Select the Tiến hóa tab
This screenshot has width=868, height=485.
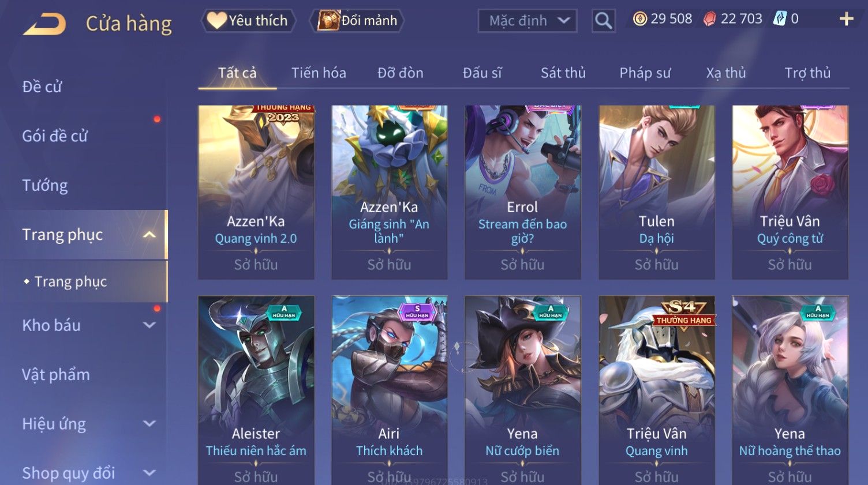[319, 73]
